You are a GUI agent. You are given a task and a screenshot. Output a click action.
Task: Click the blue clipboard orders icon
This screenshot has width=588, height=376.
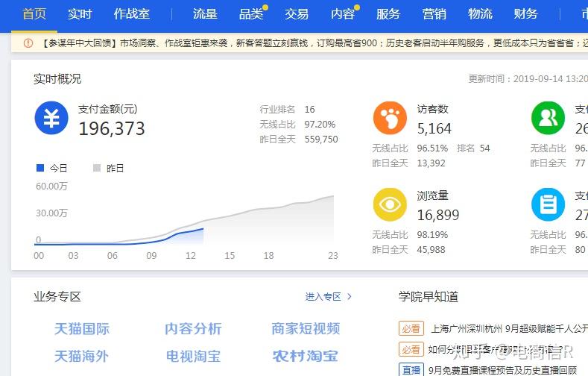point(548,204)
